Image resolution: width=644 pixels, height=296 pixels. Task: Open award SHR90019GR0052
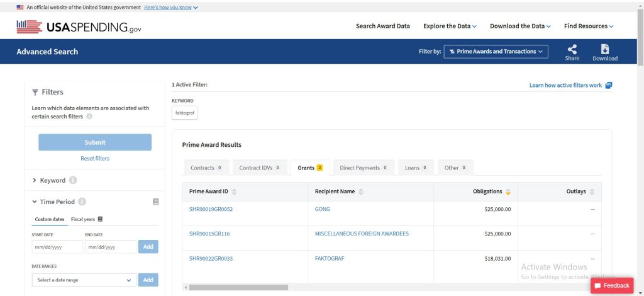pyautogui.click(x=211, y=209)
